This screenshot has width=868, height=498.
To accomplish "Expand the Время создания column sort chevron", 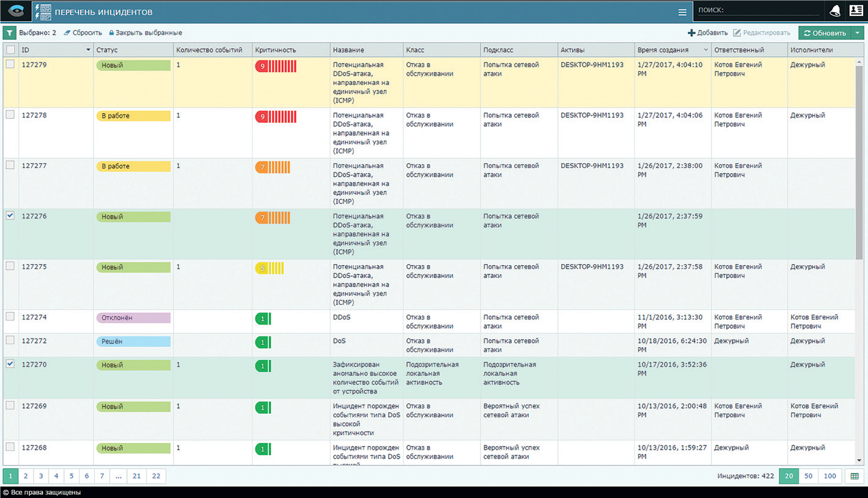I will 706,50.
